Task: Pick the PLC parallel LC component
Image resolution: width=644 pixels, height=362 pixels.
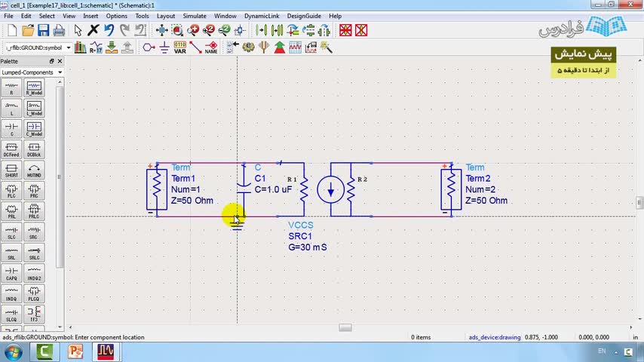Action: pyautogui.click(x=11, y=191)
